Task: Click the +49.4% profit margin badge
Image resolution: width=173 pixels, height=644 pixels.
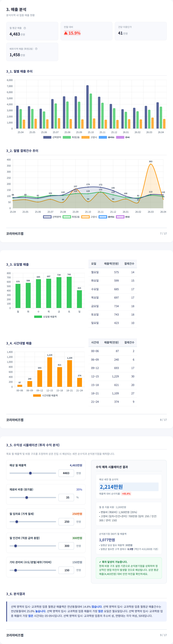Action: pyautogui.click(x=126, y=494)
